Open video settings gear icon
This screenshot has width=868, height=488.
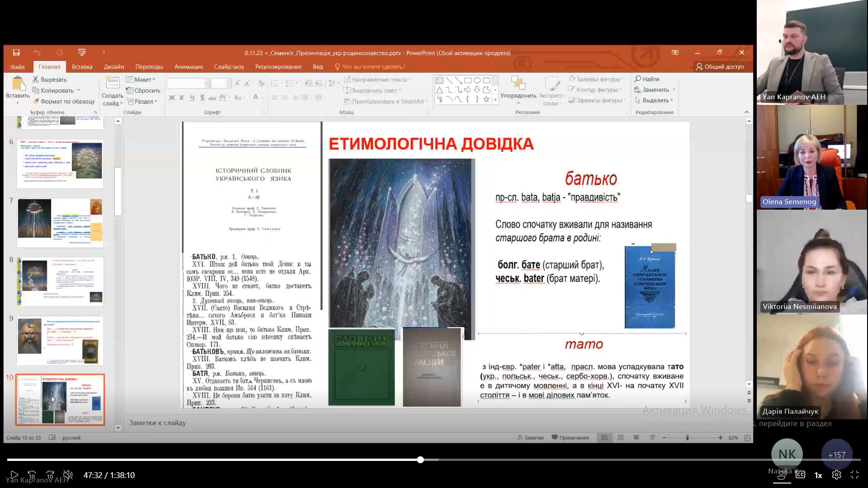(x=836, y=475)
